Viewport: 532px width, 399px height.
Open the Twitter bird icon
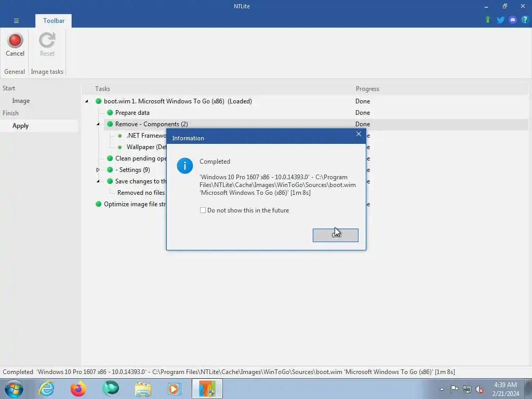500,20
